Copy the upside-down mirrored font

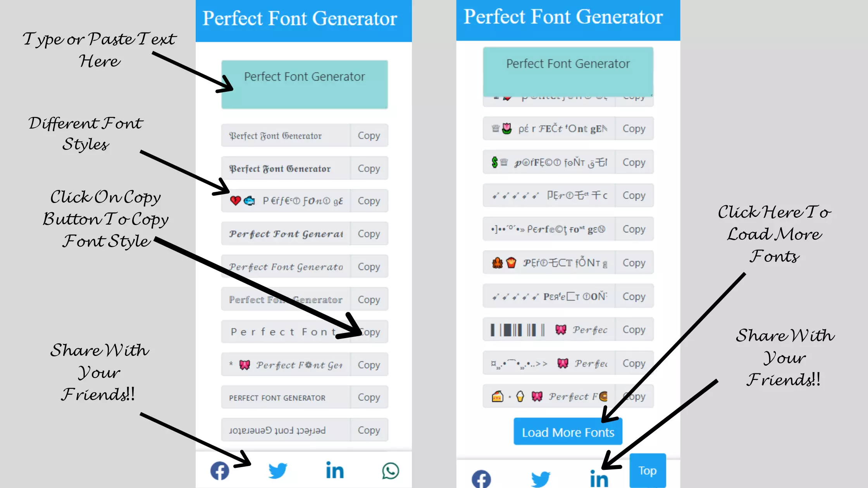point(369,430)
